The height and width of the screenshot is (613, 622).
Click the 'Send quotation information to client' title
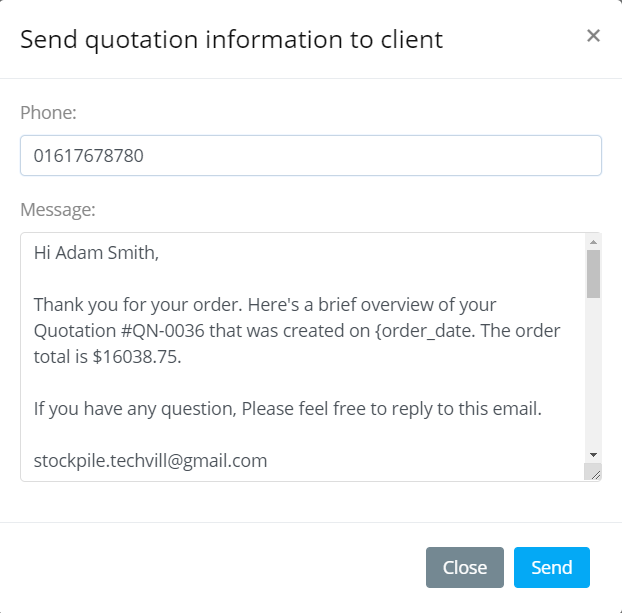tap(231, 40)
